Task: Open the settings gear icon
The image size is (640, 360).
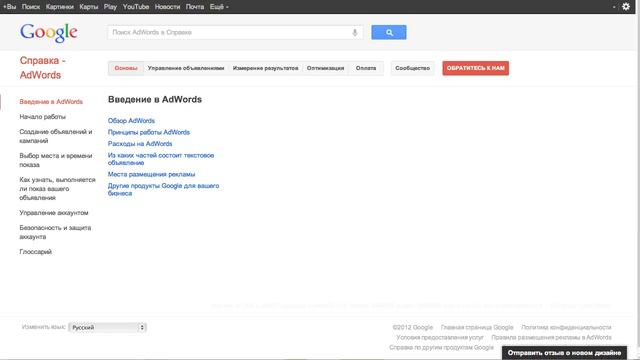Action: [x=626, y=7]
